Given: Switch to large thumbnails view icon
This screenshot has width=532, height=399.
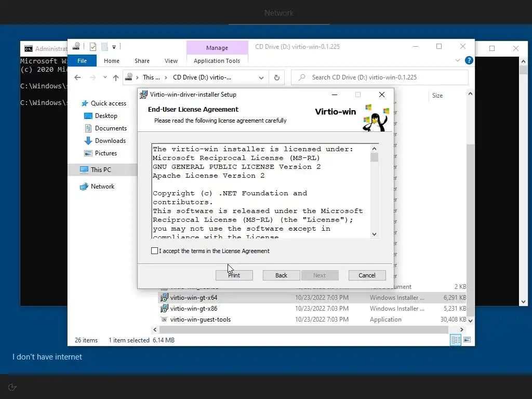Looking at the screenshot, I should tap(467, 340).
